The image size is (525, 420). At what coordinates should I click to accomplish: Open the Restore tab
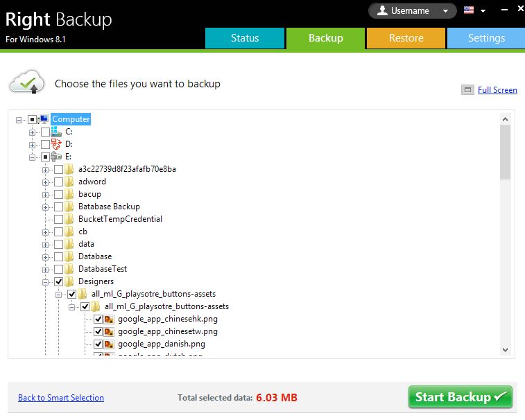(x=406, y=38)
